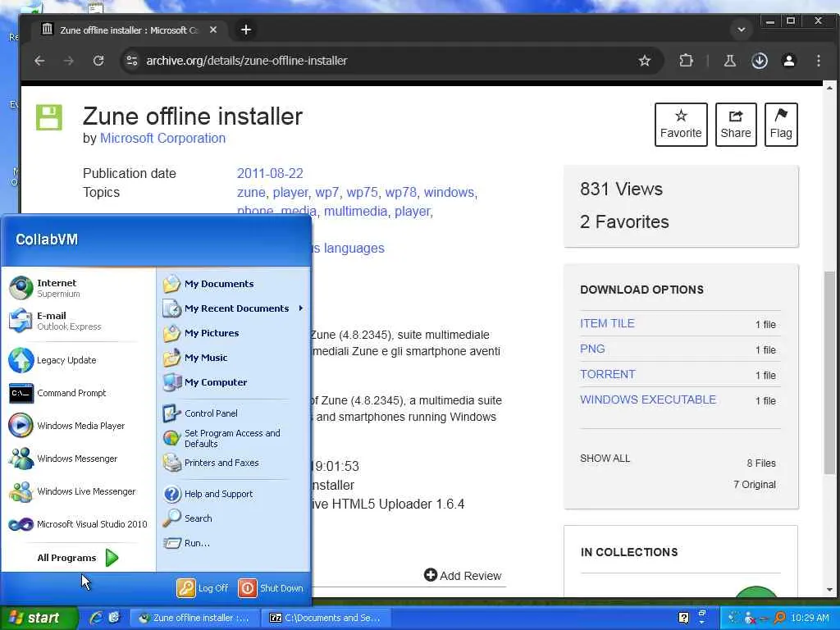840x630 pixels.
Task: Launch Microsoft Visual Studio 2010
Action: [x=78, y=524]
